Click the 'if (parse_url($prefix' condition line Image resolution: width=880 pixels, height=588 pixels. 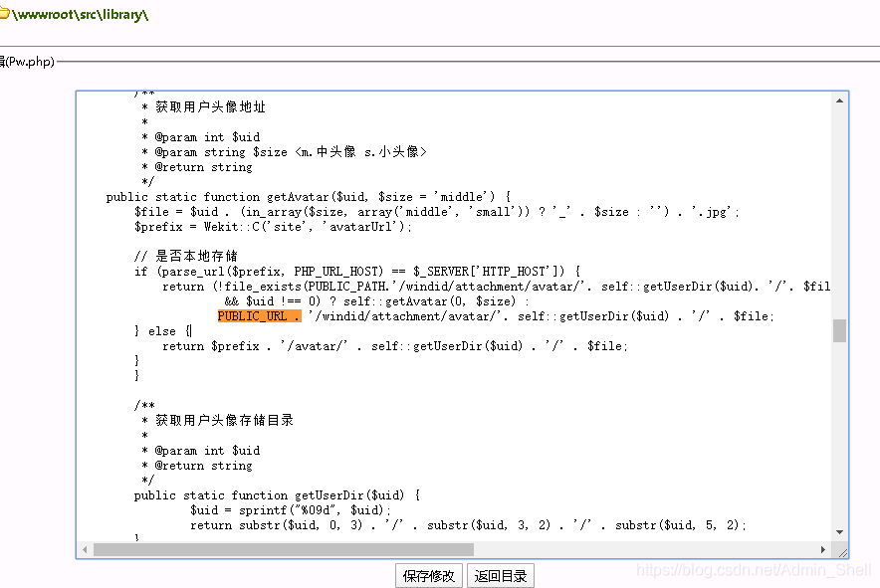pyautogui.click(x=357, y=272)
